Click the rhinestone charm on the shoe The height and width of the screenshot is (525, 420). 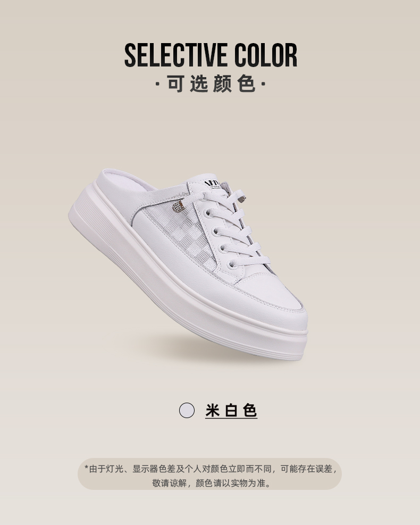(179, 206)
